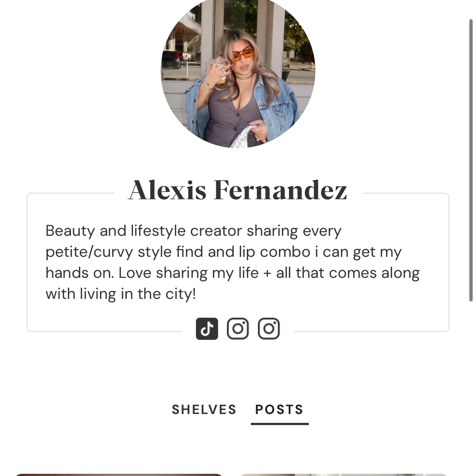Click inside the bio card area
The image size is (476, 476).
tap(238, 262)
